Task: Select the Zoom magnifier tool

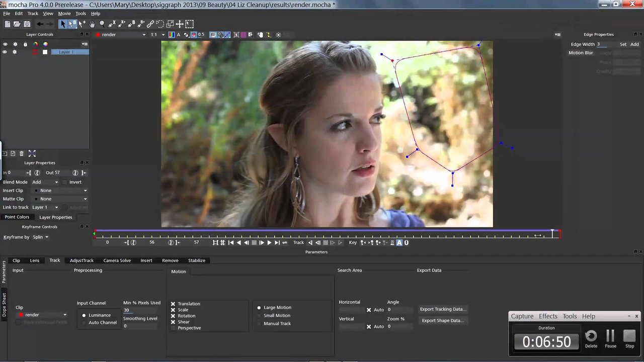Action: (x=102, y=24)
